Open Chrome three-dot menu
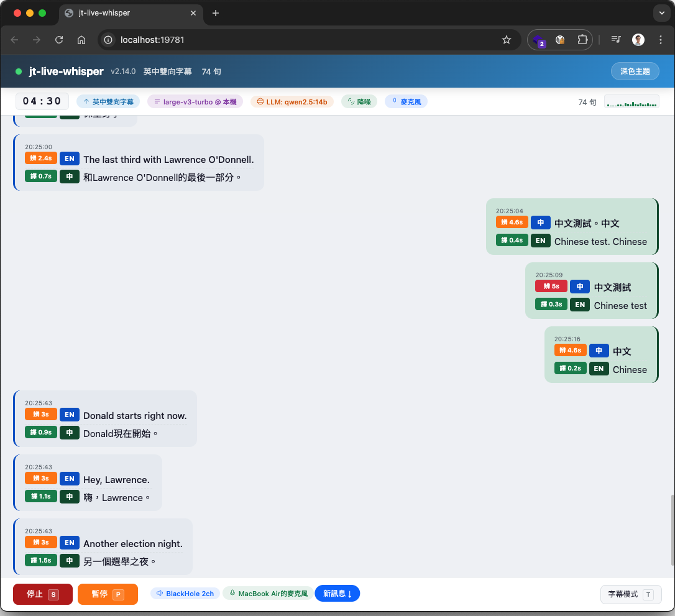Image resolution: width=675 pixels, height=616 pixels. pos(660,40)
